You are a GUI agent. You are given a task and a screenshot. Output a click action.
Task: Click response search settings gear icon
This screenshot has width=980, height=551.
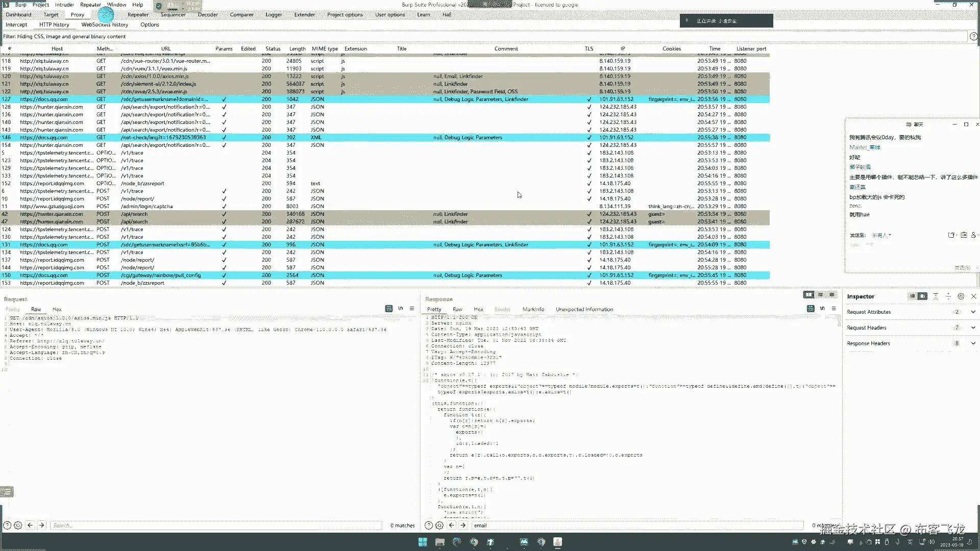click(x=439, y=525)
